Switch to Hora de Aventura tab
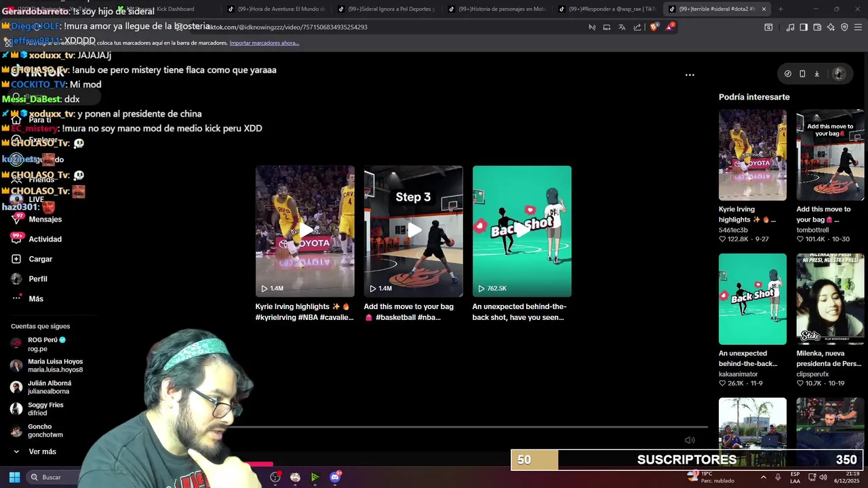 tap(275, 9)
